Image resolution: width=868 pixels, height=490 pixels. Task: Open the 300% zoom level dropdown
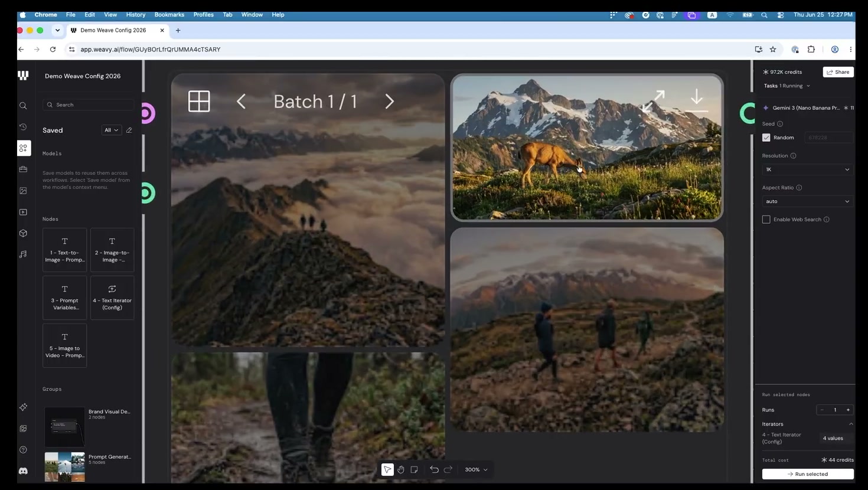(x=476, y=469)
